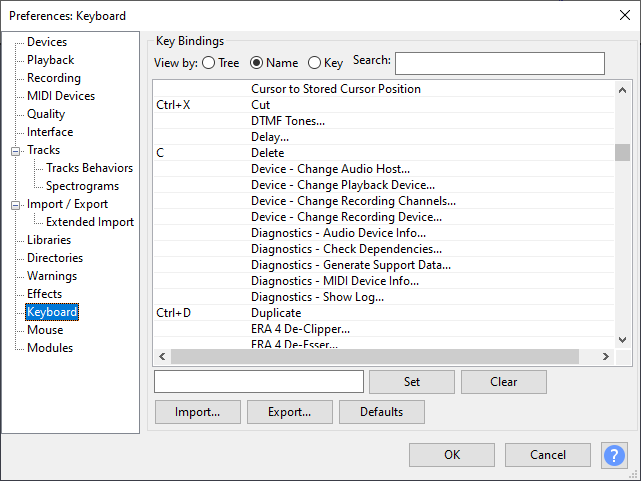Click the vertical scrollbar thumb in bindings list
641x481 pixels.
pos(622,152)
